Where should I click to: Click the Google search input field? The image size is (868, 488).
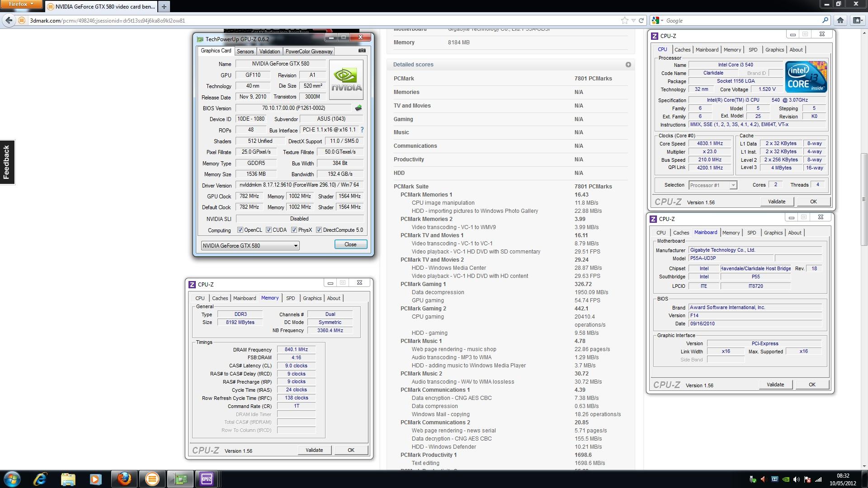click(741, 20)
